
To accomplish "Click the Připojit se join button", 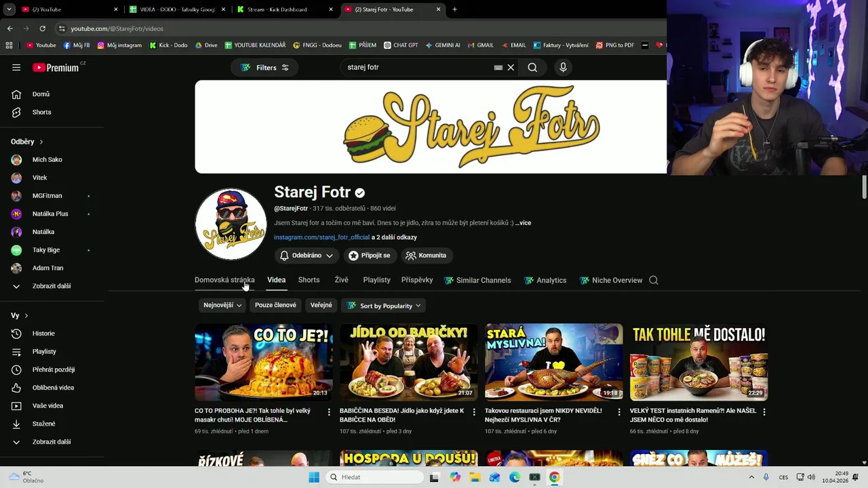I will 370,256.
